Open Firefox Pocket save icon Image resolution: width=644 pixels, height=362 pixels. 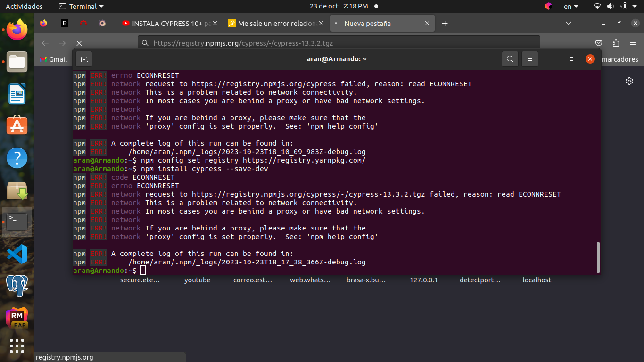[x=599, y=43]
